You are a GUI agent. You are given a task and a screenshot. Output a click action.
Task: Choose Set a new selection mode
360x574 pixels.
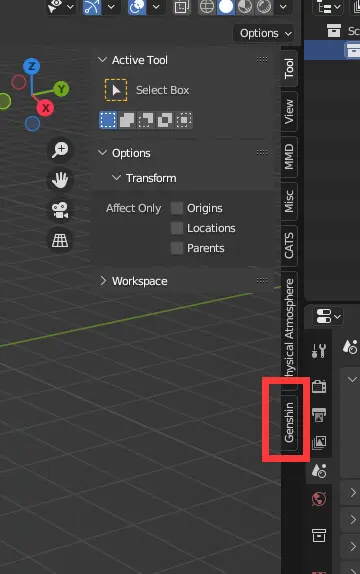click(x=108, y=120)
